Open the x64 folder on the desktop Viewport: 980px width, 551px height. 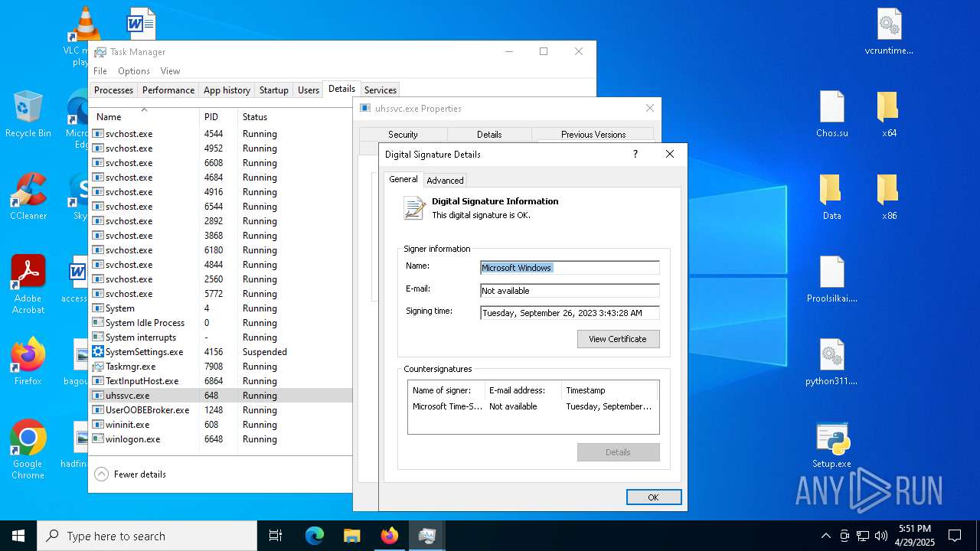(888, 115)
